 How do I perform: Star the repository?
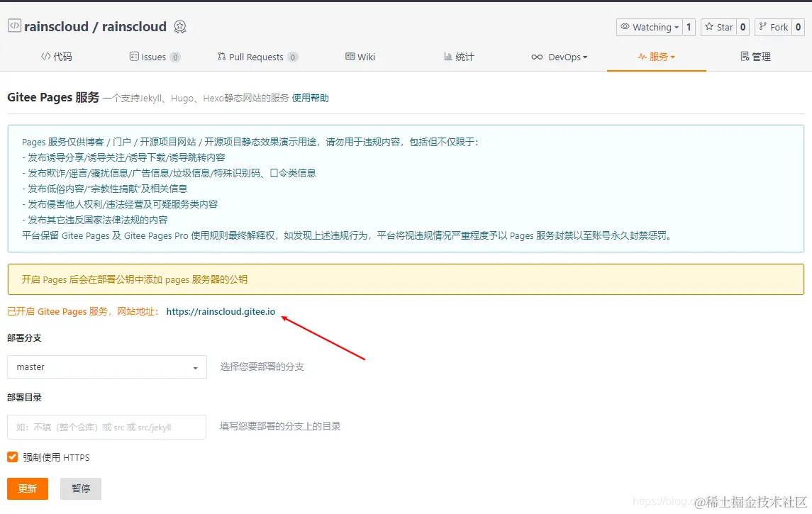(719, 27)
